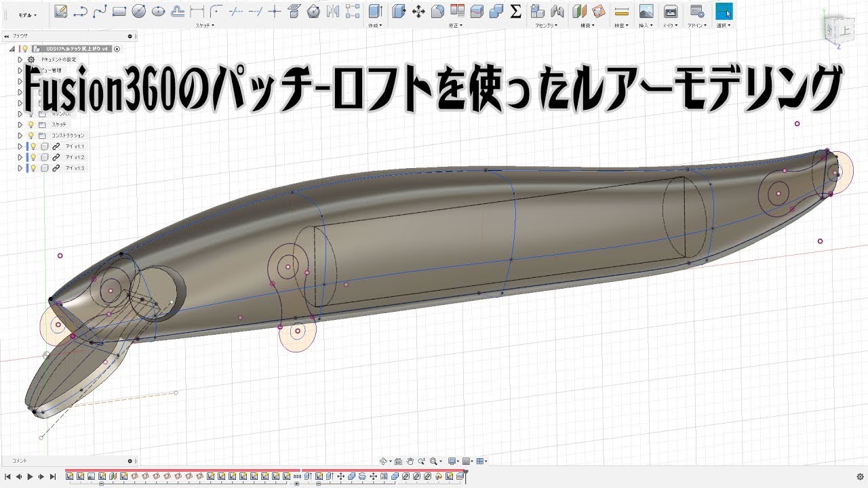Select the Line sketch tool
This screenshot has height=488, width=868.
click(x=80, y=11)
